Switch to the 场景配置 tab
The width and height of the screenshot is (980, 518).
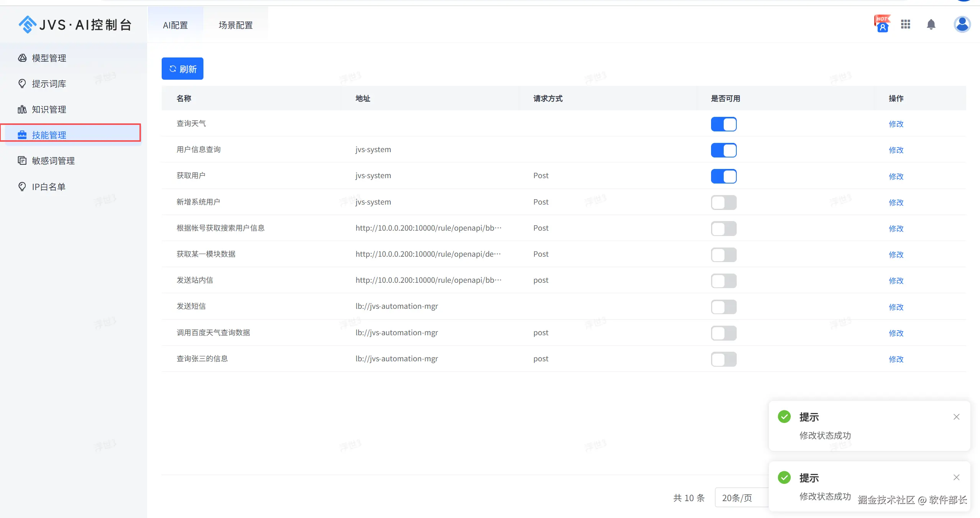pyautogui.click(x=236, y=25)
